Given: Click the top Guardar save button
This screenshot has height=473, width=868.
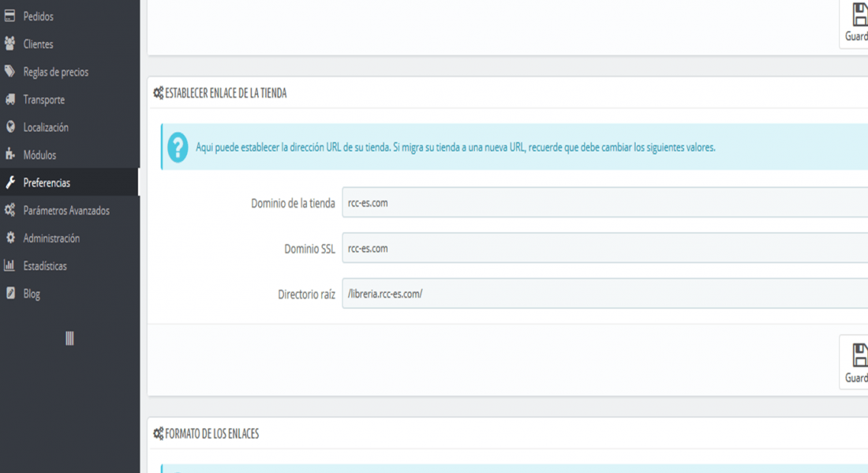Looking at the screenshot, I should [x=855, y=23].
